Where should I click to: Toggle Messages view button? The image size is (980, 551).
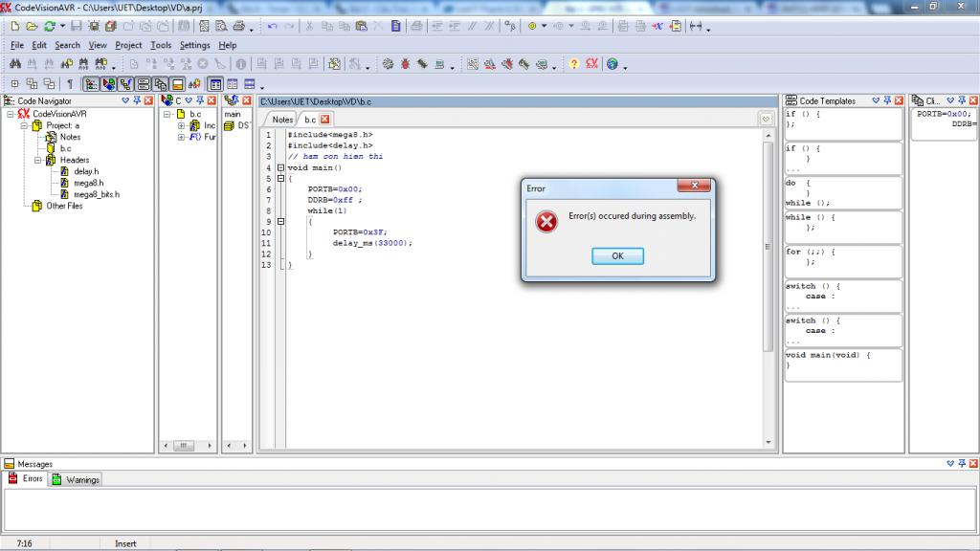(177, 84)
